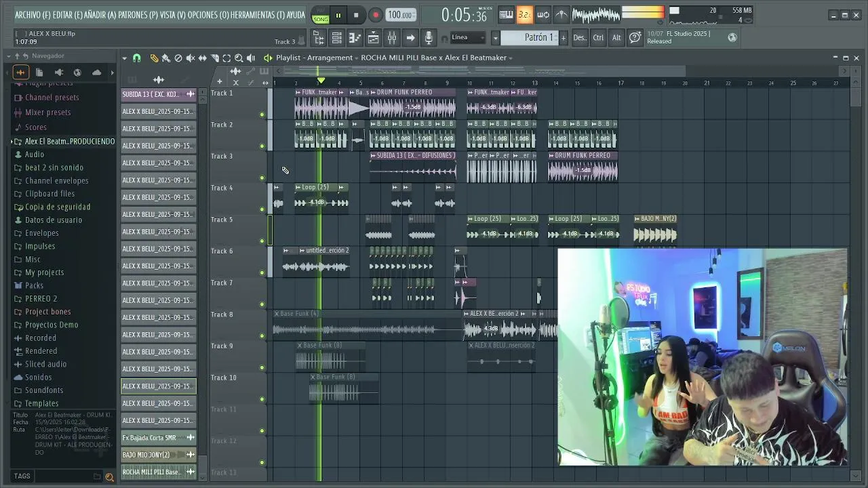The height and width of the screenshot is (488, 868).
Task: Click the microphone recording icon in toolbar
Action: pos(428,38)
